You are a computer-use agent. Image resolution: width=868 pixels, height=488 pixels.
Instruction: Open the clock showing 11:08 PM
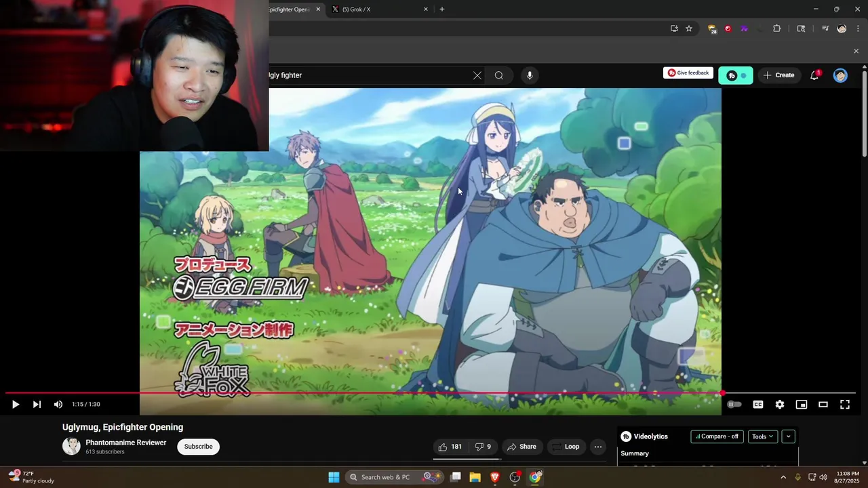point(848,477)
